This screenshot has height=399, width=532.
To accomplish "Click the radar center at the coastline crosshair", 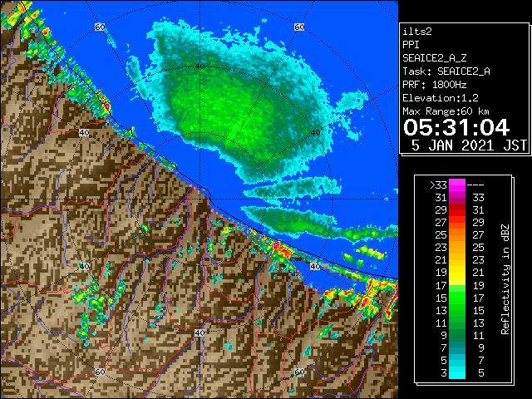I will click(199, 199).
